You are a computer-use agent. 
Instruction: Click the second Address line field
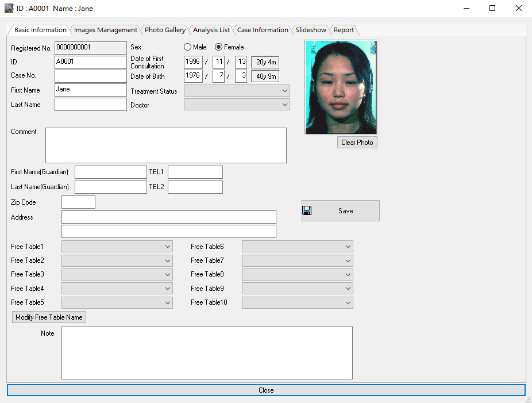pyautogui.click(x=169, y=231)
